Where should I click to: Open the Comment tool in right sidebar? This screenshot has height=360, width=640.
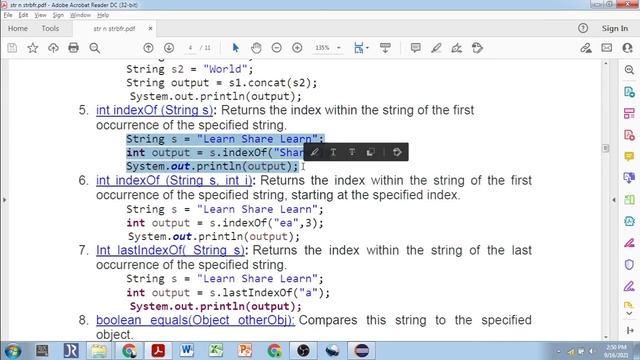(629, 156)
